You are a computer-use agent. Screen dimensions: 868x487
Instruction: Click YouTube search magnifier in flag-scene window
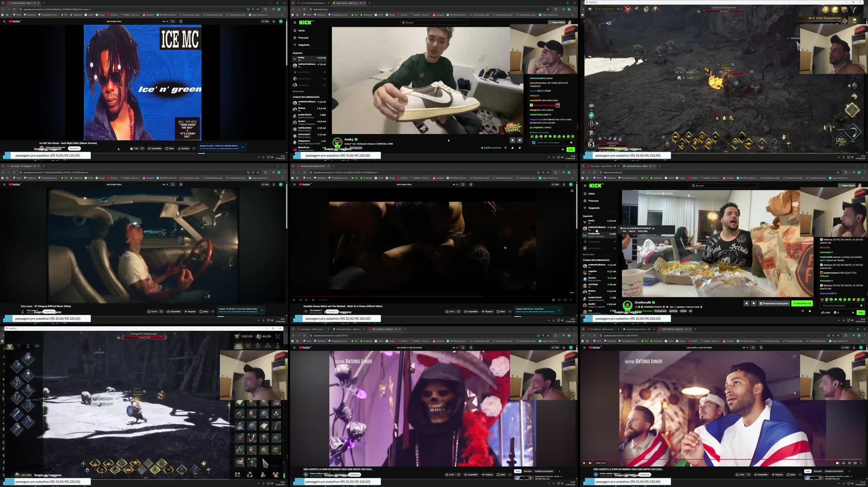coord(753,347)
